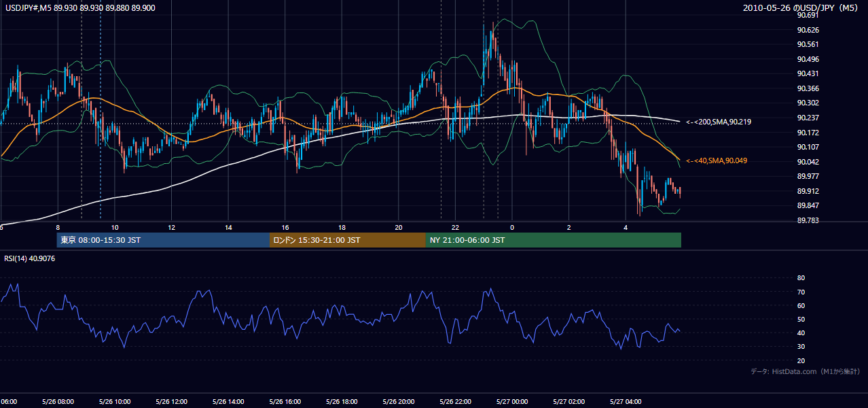Click price axis value 90.042
The height and width of the screenshot is (408, 868).
[808, 162]
